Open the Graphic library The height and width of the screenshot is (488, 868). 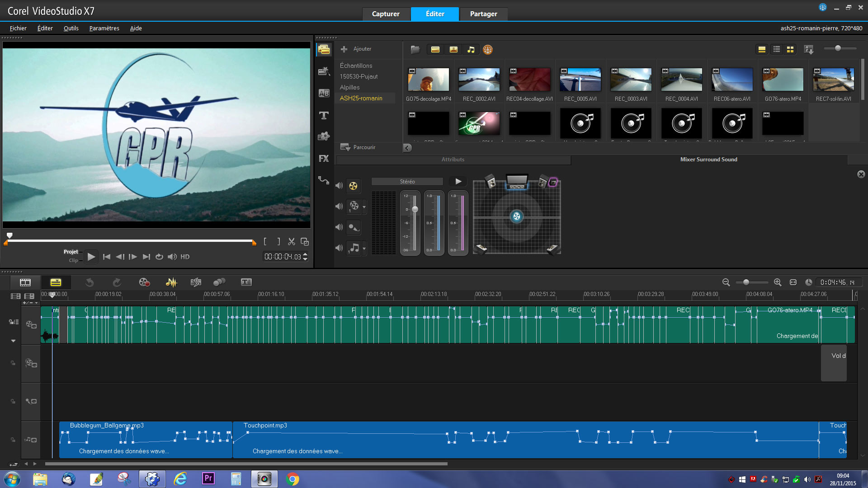(324, 136)
